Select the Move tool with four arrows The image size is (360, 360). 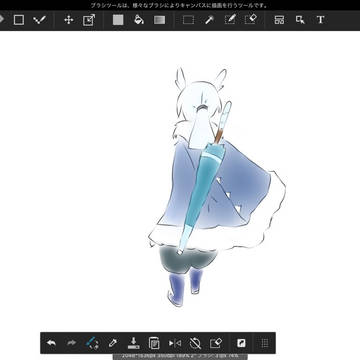click(x=69, y=20)
